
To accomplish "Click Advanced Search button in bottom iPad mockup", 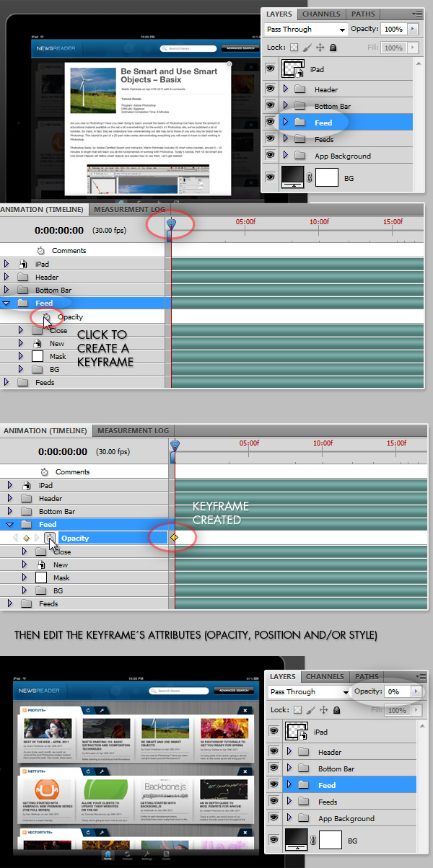I will click(x=235, y=691).
